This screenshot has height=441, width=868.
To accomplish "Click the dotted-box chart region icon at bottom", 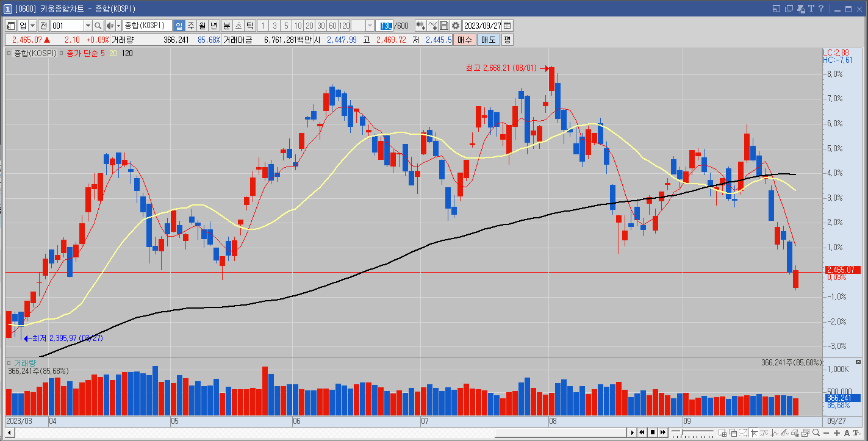I will 743,432.
